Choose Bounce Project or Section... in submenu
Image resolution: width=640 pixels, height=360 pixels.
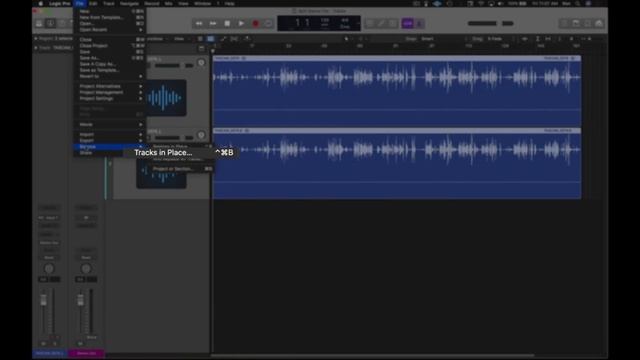click(182, 169)
